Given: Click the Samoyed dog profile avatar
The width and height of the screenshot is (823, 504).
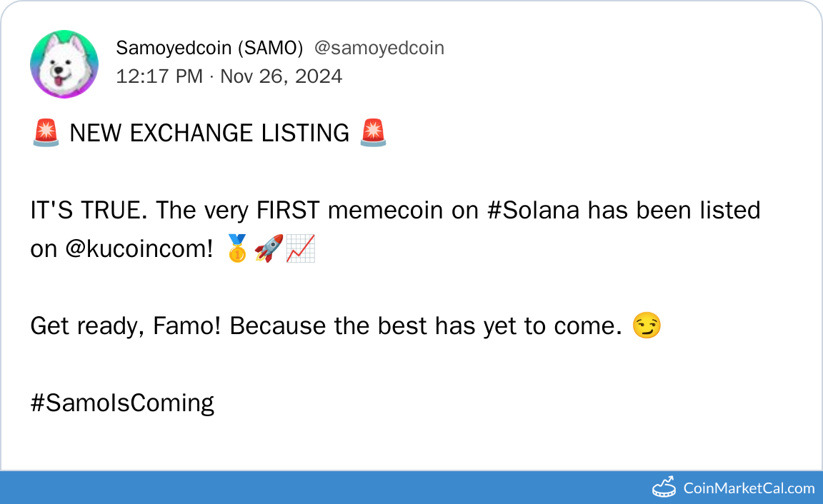Looking at the screenshot, I should (x=64, y=64).
